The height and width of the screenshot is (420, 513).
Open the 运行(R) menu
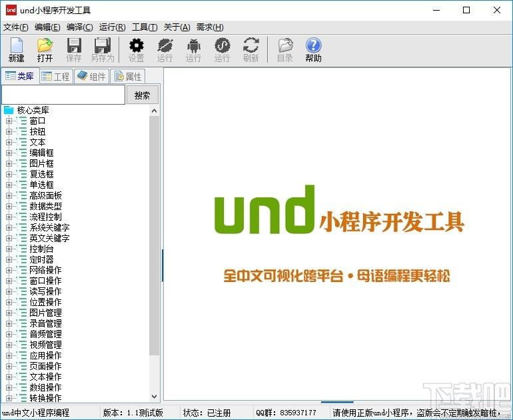(x=112, y=27)
